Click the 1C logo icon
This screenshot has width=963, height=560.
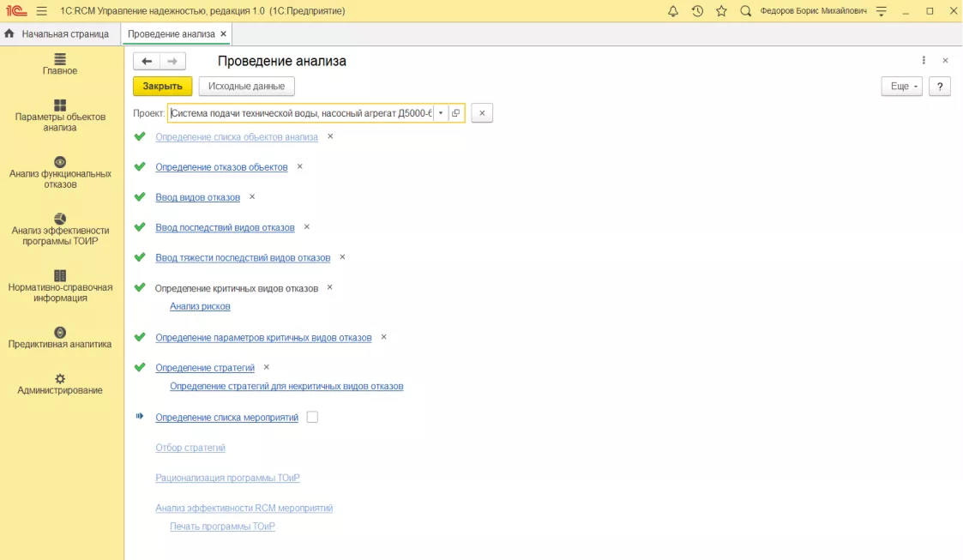pyautogui.click(x=16, y=11)
